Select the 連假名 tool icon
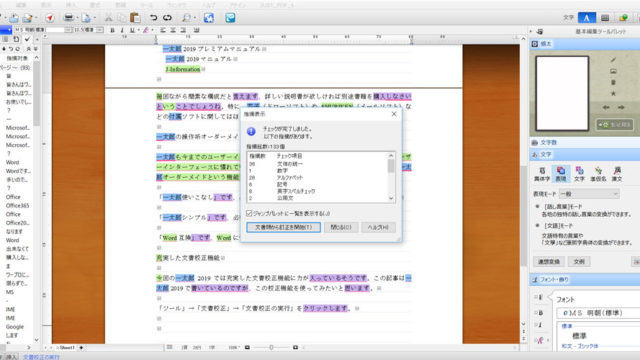The image size is (640, 360). point(598,174)
